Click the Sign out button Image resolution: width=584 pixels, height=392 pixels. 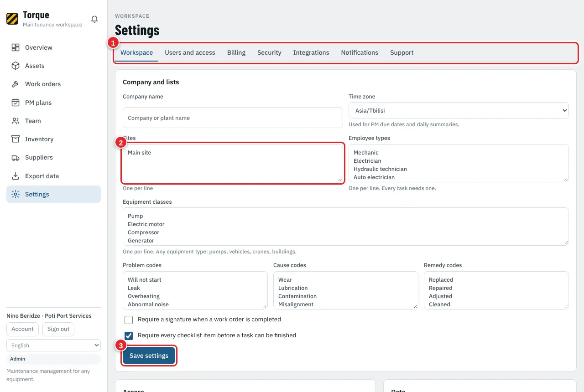pos(58,329)
